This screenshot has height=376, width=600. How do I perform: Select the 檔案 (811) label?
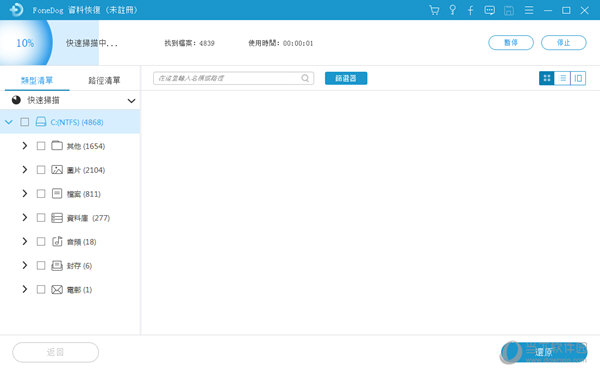(x=84, y=194)
